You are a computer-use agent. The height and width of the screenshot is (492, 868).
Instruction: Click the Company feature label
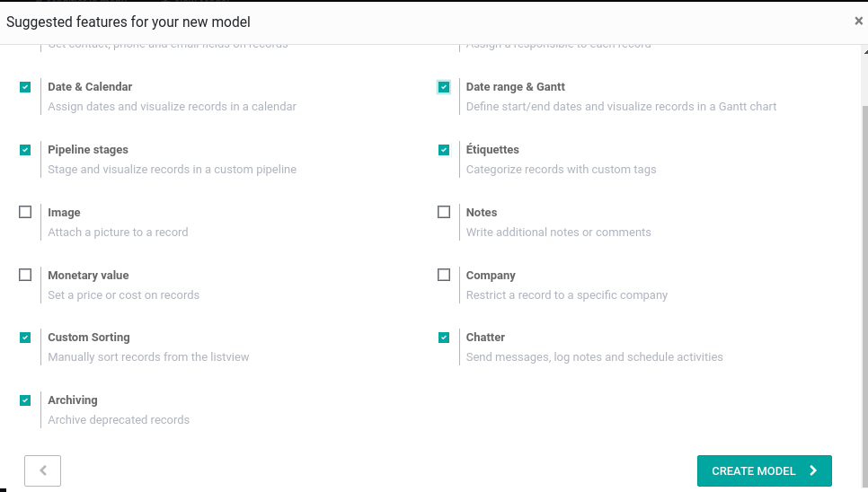point(491,276)
